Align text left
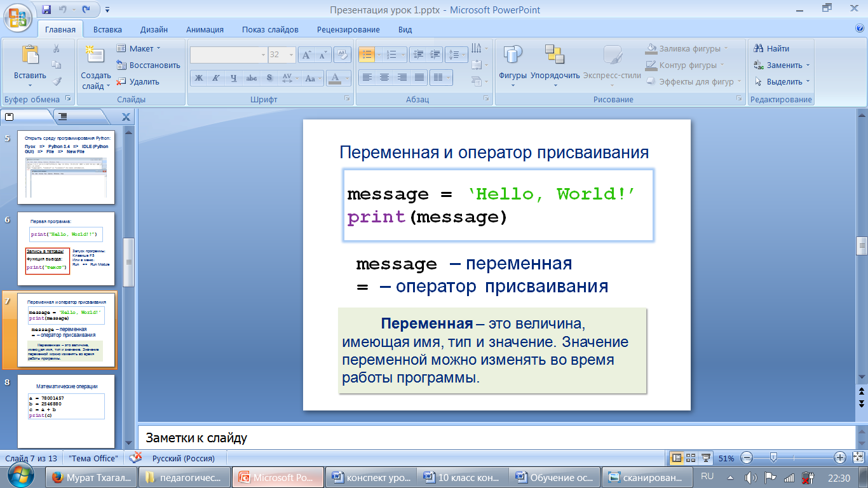The height and width of the screenshot is (488, 868). (x=367, y=78)
